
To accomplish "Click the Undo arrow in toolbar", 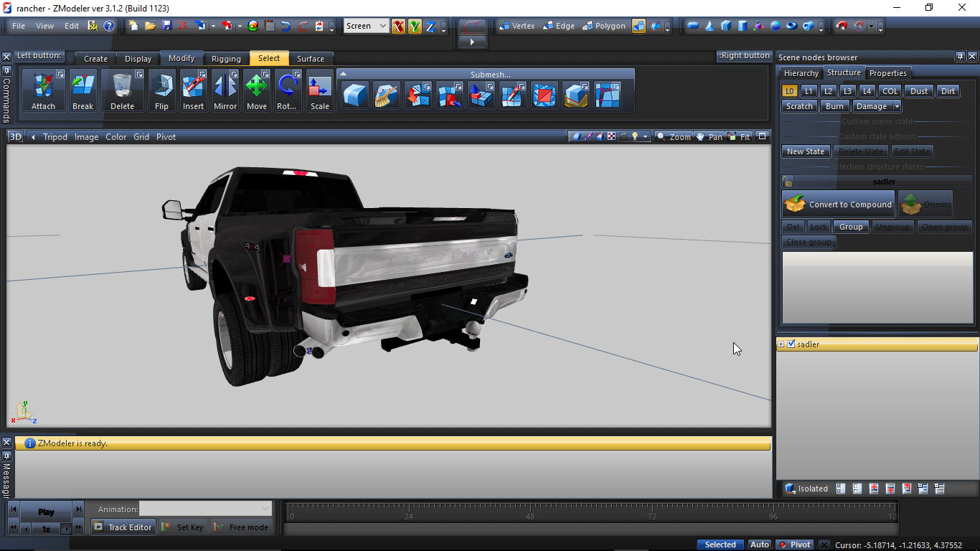I will (x=286, y=26).
